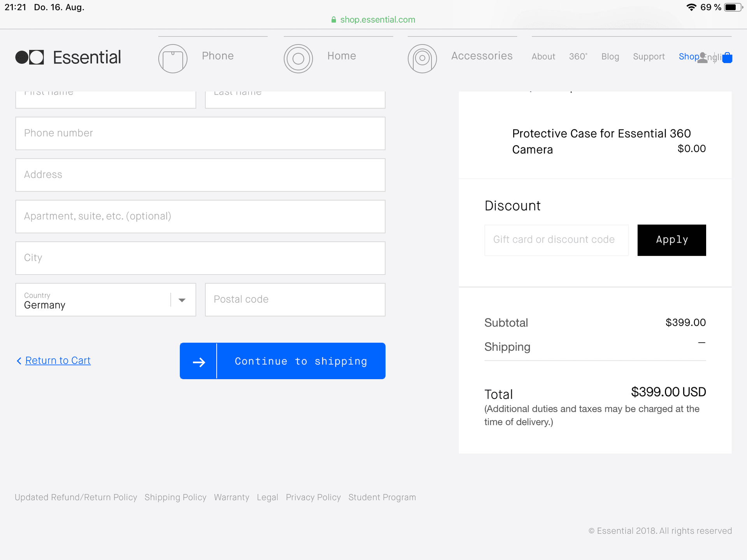Click the Essential 2018 copyright text
Image resolution: width=747 pixels, height=560 pixels.
pyautogui.click(x=660, y=531)
